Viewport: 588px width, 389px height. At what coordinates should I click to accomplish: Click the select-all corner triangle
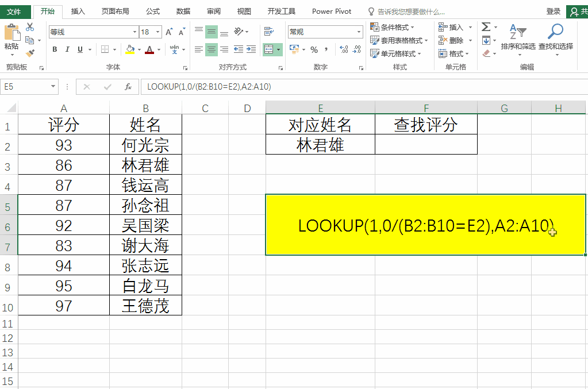[11, 108]
